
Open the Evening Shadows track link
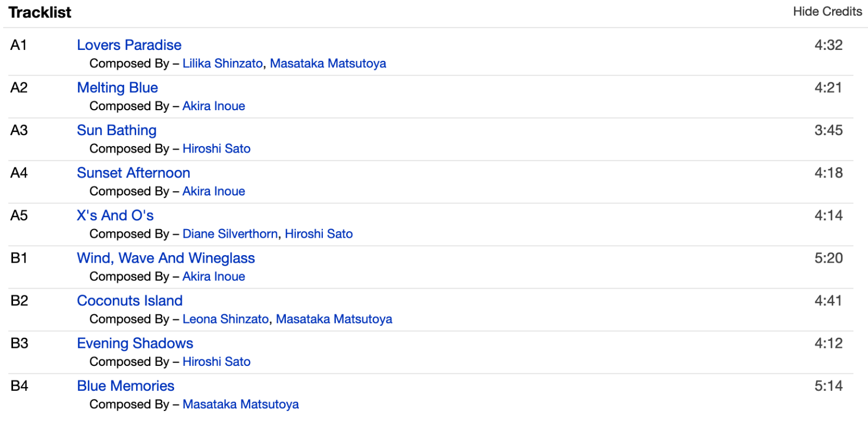(135, 343)
